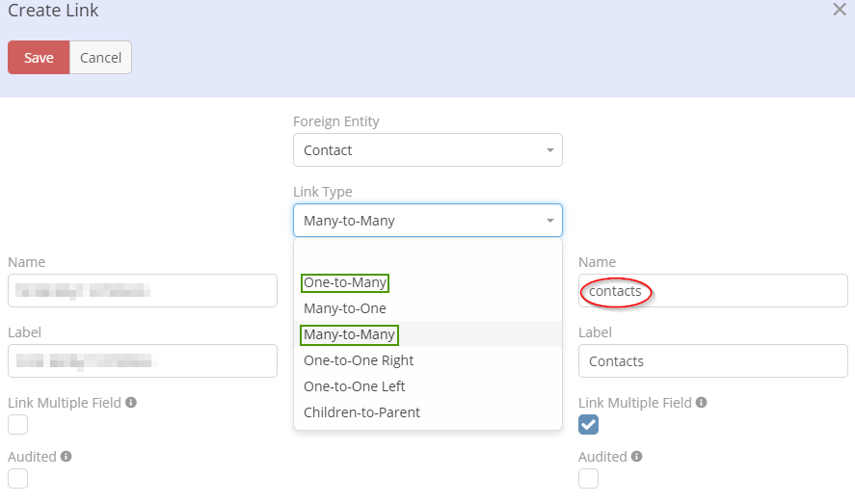
Task: Show info for right Link Multiple Field
Action: (x=702, y=402)
